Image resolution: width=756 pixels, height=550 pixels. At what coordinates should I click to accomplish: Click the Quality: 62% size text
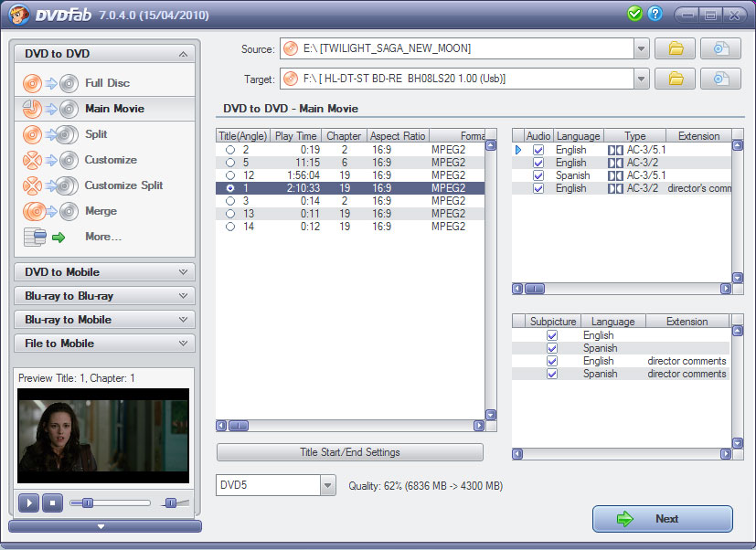coord(426,485)
